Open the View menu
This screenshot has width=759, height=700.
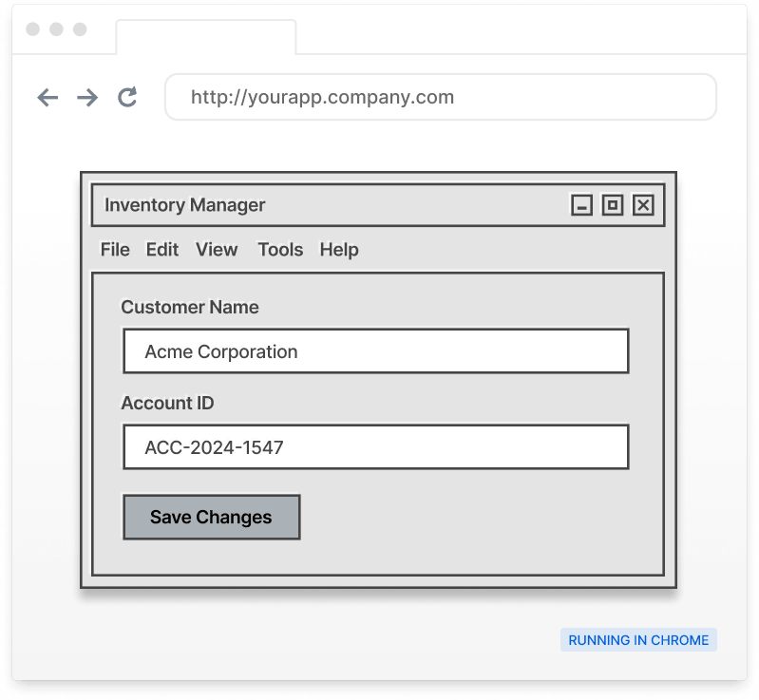tap(217, 250)
